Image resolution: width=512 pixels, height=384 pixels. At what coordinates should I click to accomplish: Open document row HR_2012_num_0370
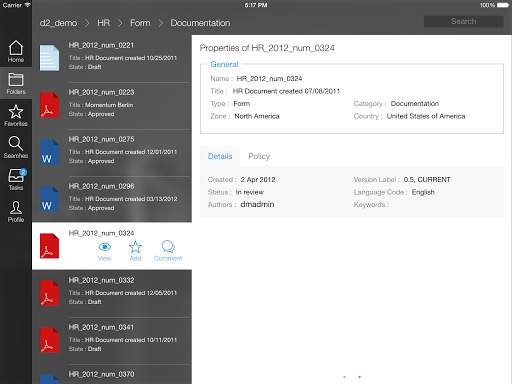112,374
